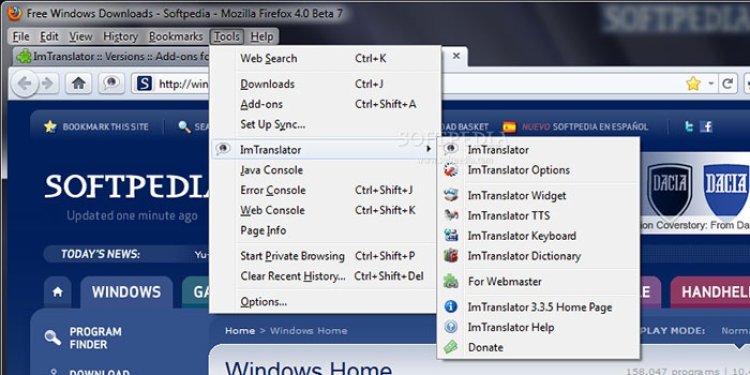The height and width of the screenshot is (375, 750).
Task: Reload page with the refresh icon
Action: coord(728,84)
